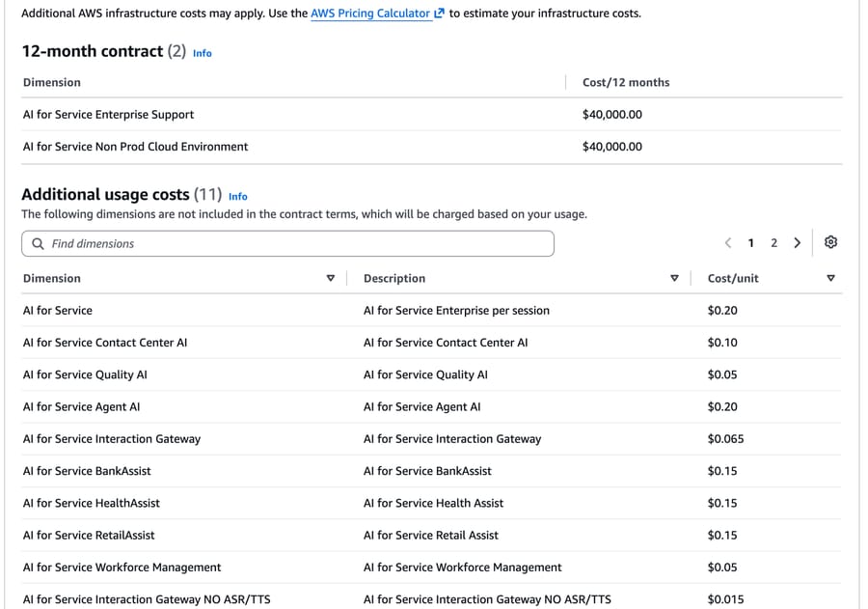Click the $40,000.00 cost for Enterprise Support
The image size is (868, 609).
[612, 115]
